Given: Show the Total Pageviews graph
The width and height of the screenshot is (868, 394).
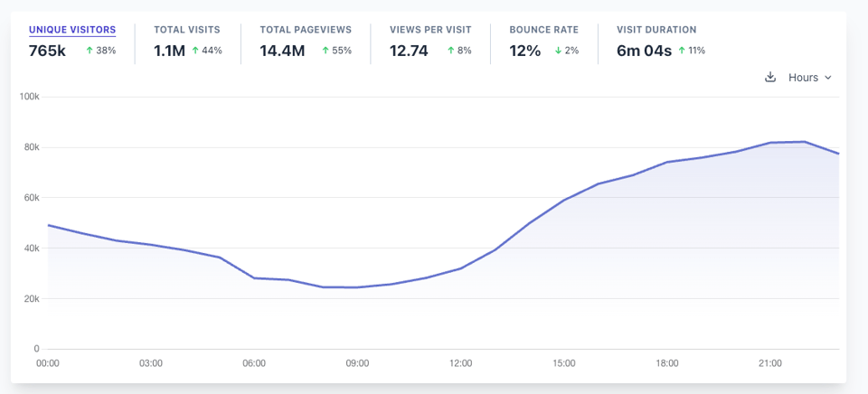Looking at the screenshot, I should click(x=306, y=30).
